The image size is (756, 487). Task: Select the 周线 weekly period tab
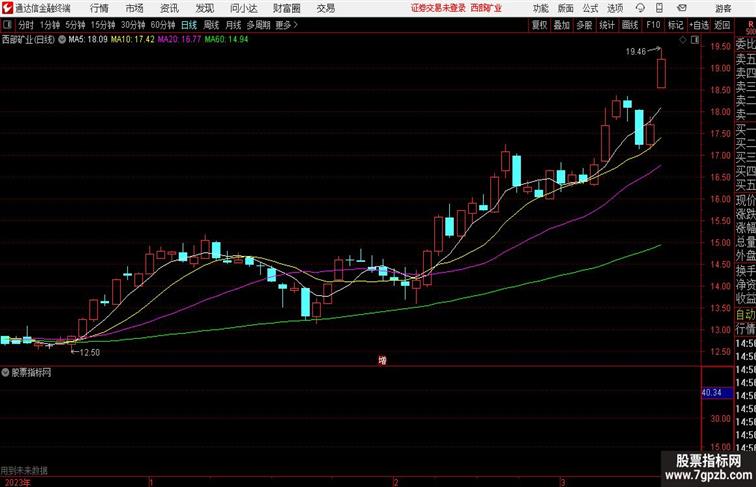211,25
